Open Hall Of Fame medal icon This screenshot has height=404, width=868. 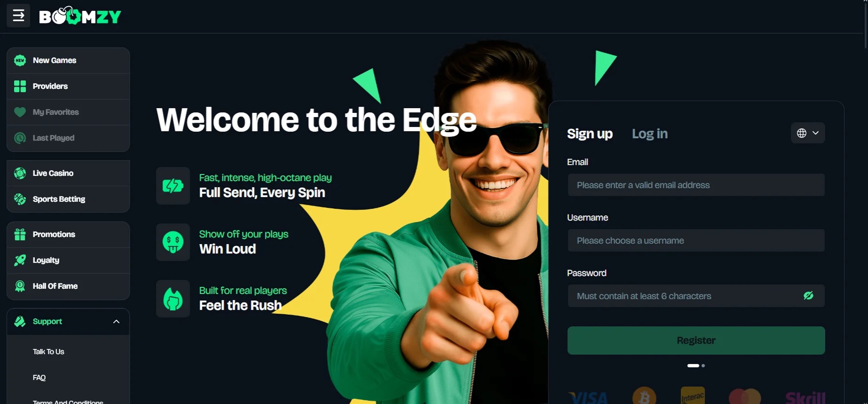coord(20,286)
